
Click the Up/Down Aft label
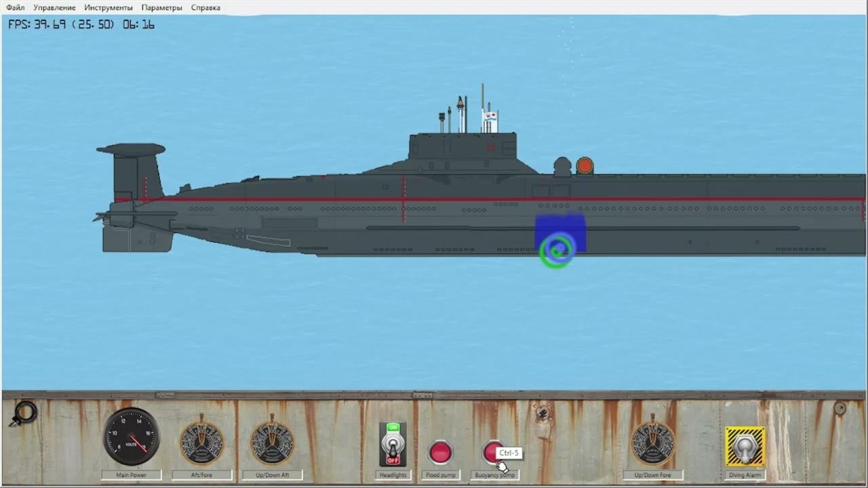tap(272, 475)
